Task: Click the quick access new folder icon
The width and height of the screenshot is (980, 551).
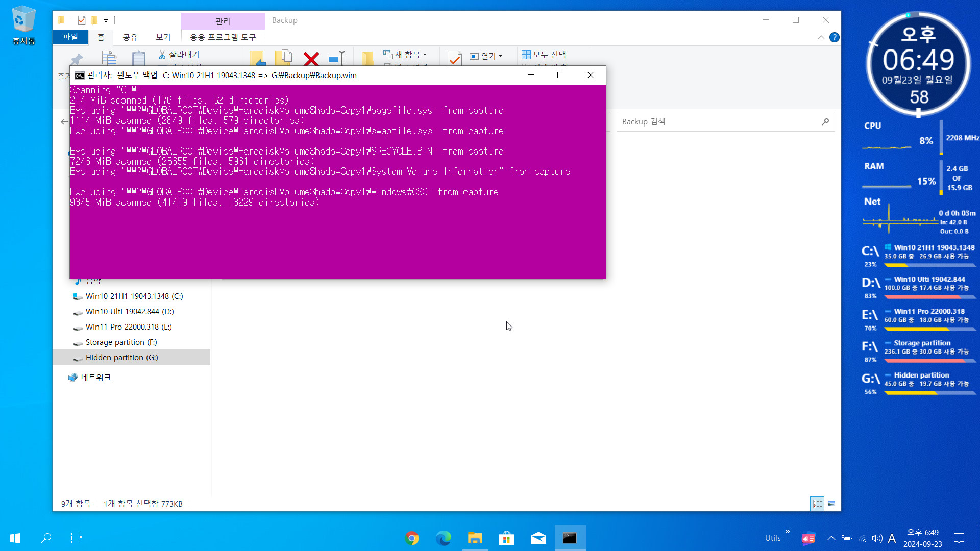Action: [94, 20]
